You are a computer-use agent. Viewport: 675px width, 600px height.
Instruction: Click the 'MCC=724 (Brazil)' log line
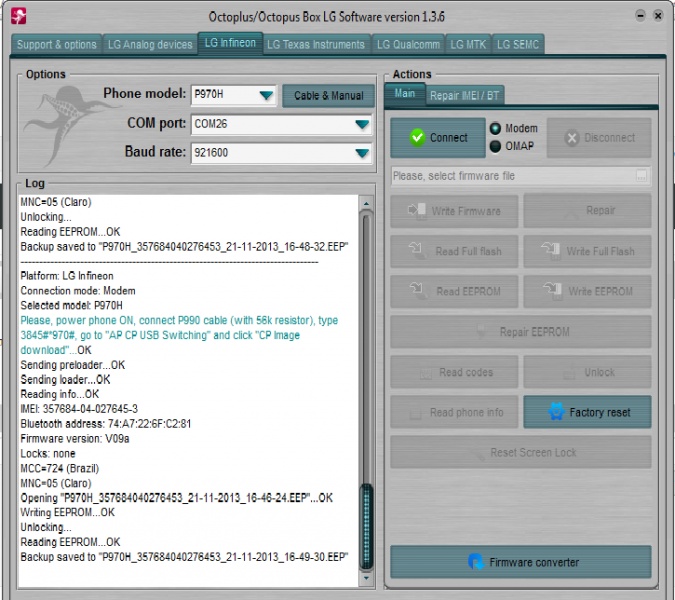point(60,468)
